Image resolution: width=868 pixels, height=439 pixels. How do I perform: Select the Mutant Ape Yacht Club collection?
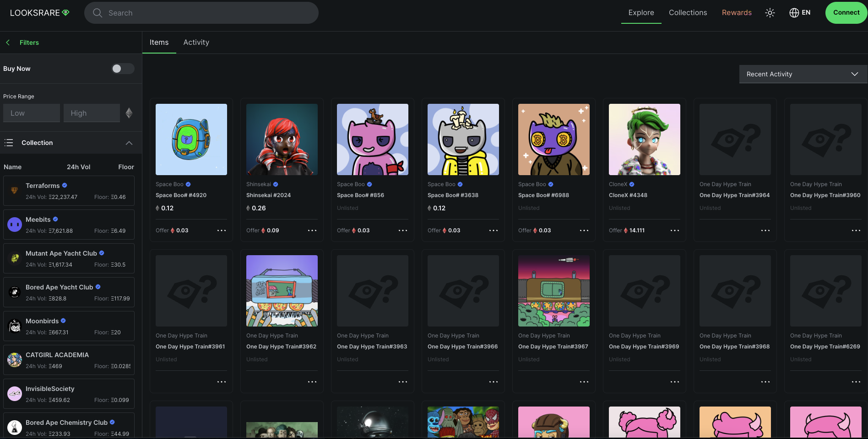(x=69, y=258)
